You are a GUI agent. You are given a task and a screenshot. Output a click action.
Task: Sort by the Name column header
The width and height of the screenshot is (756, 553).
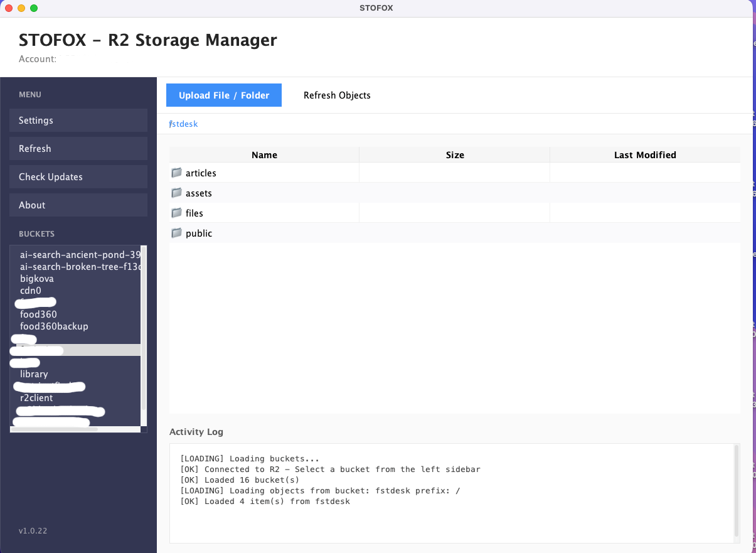[264, 155]
